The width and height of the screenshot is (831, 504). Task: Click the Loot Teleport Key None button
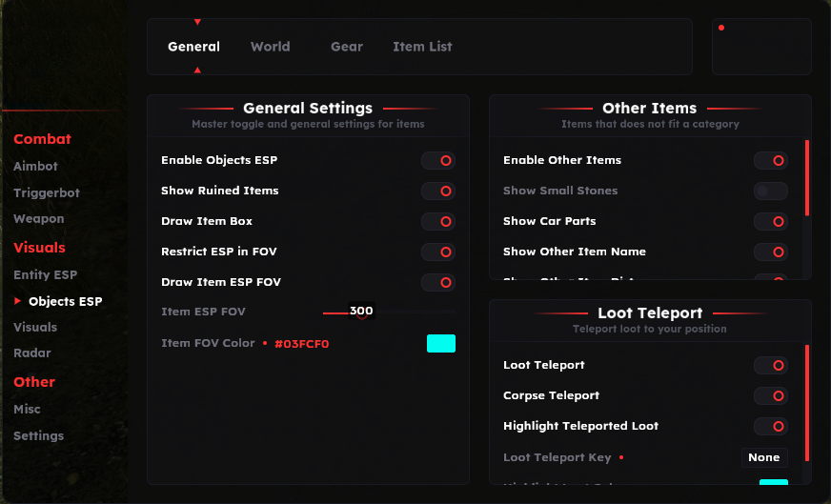(x=764, y=457)
